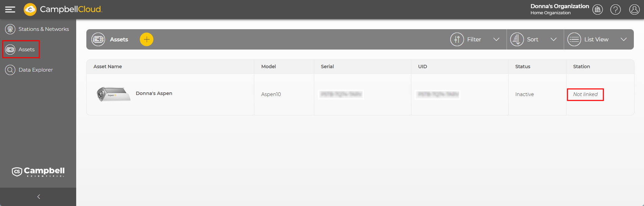
Task: Click the Assets header panel icon
Action: (x=98, y=39)
